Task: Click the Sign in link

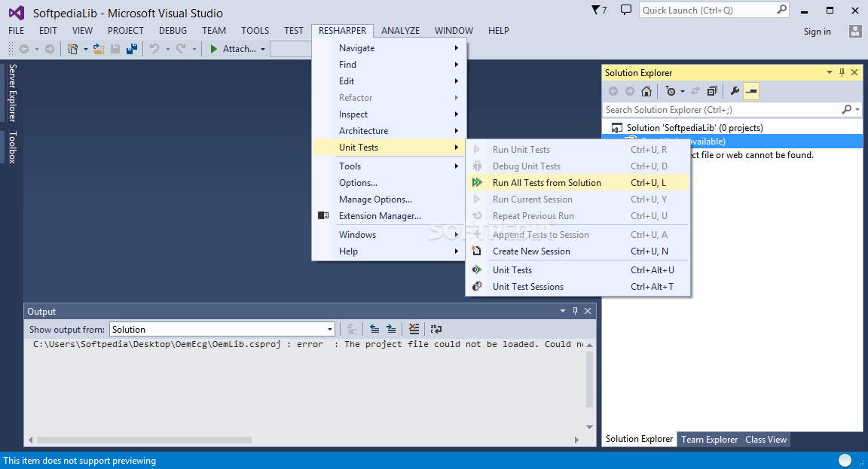Action: [x=817, y=32]
